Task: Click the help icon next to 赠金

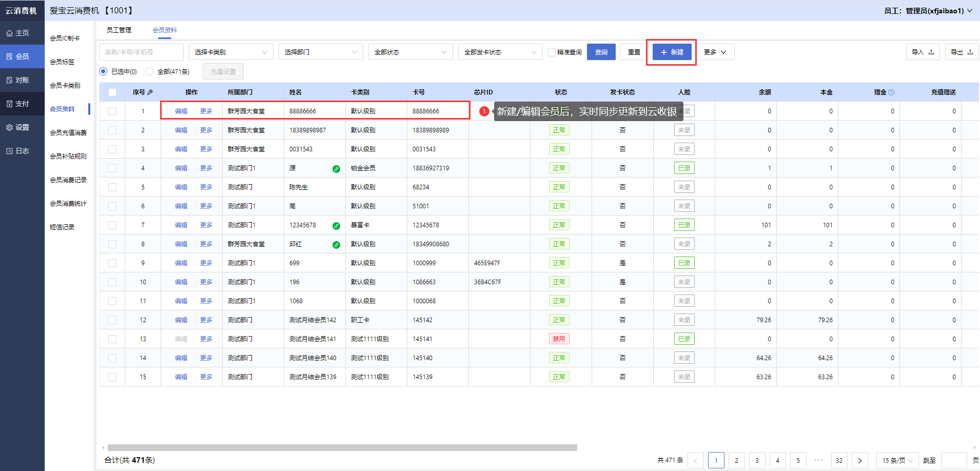Action: coord(891,92)
